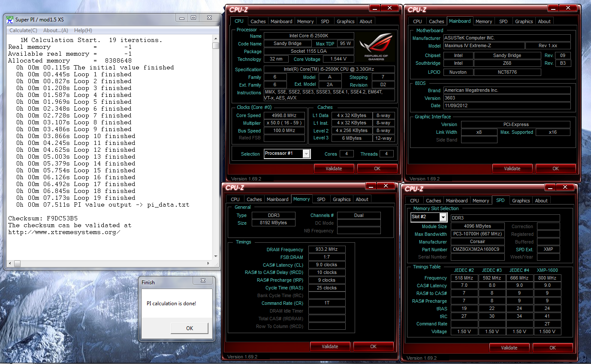Show Memory tab in the SPD CPU-Z window
This screenshot has width=591, height=364.
coord(481,201)
